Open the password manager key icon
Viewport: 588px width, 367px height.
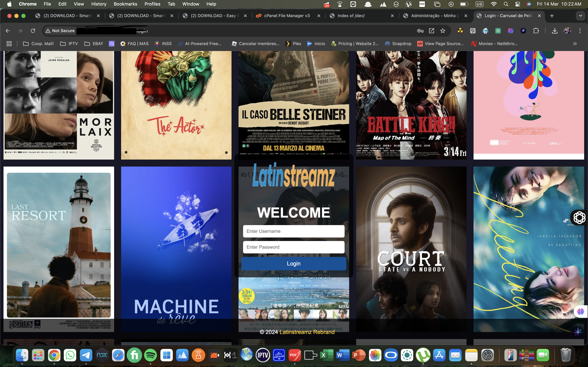[x=420, y=31]
